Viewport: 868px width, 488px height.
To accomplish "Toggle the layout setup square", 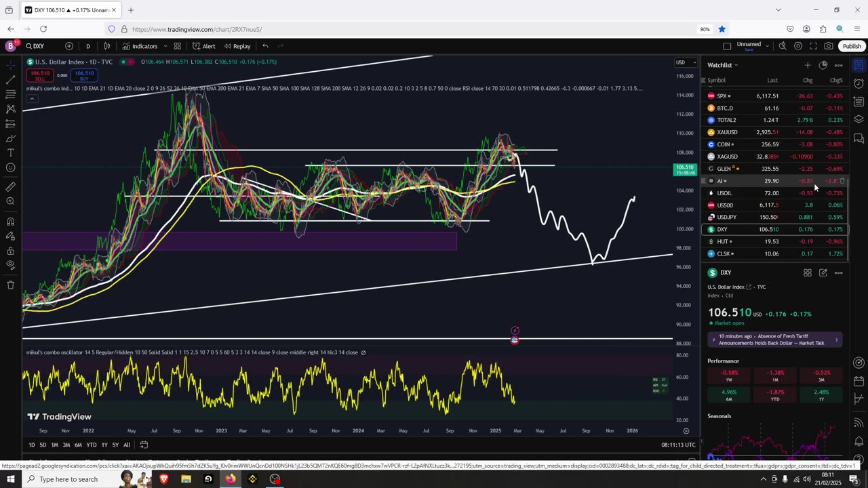I will click(727, 46).
